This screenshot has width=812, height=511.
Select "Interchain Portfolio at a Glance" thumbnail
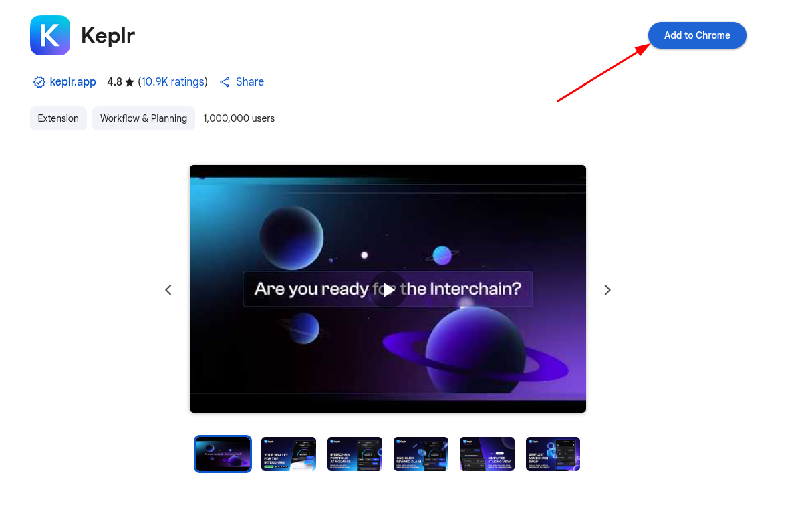pyautogui.click(x=355, y=454)
